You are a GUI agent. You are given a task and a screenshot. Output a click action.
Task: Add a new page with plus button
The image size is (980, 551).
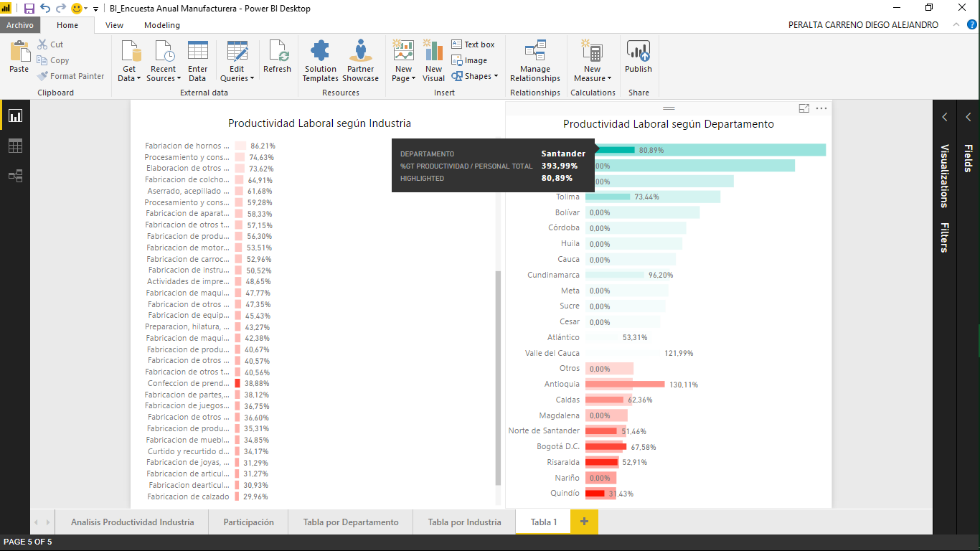[584, 522]
